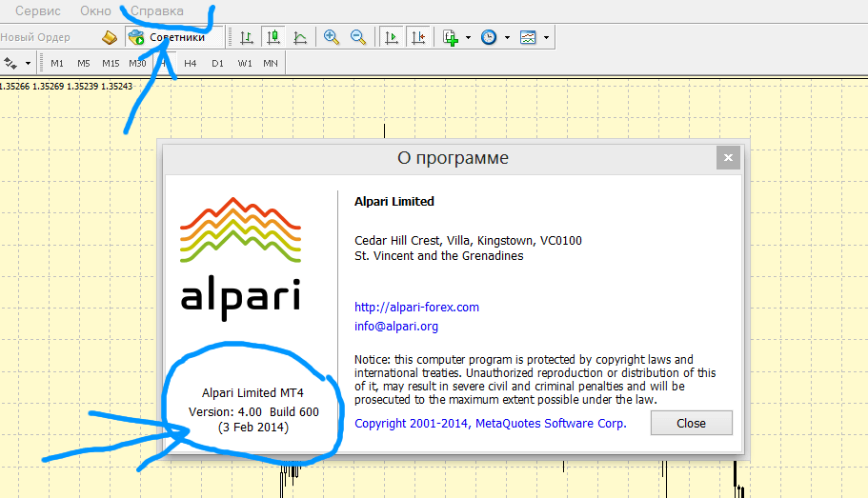Click the info@alpari.org email link

pyautogui.click(x=395, y=326)
